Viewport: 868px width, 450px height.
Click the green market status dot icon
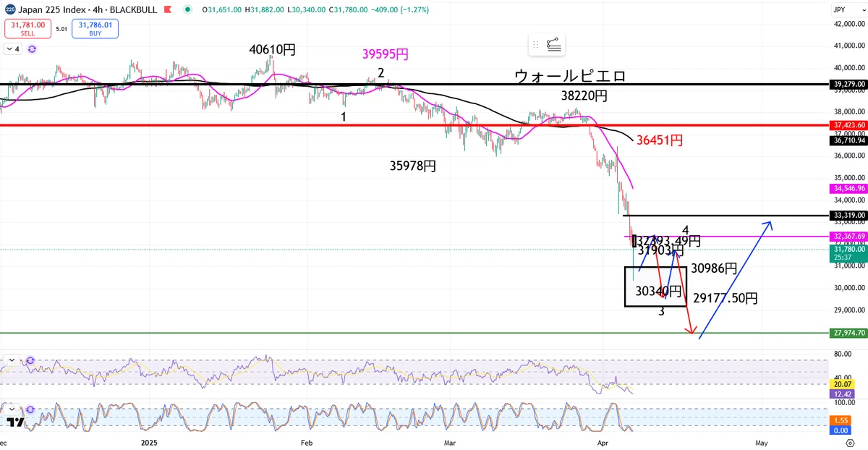pyautogui.click(x=188, y=9)
